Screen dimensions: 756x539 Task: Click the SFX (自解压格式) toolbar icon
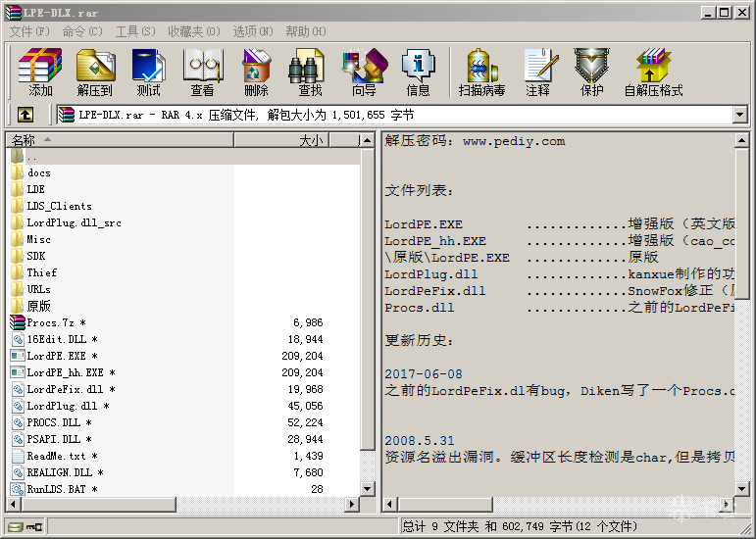(653, 65)
